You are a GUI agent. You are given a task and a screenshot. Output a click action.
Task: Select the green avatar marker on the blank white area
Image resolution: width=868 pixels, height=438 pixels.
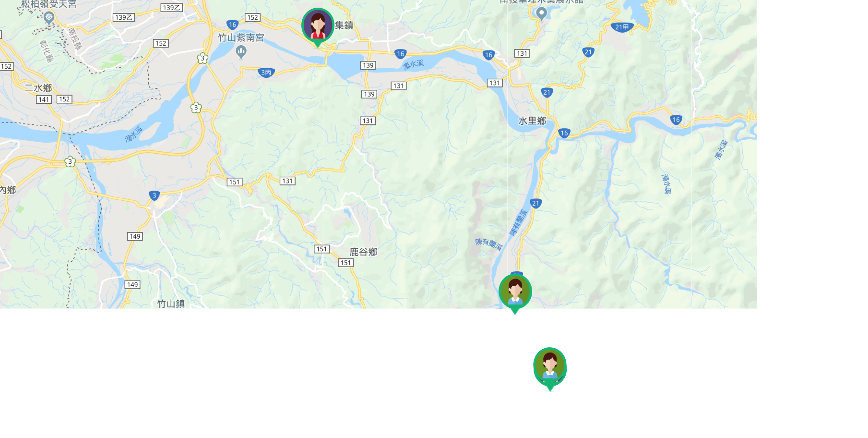point(550,368)
